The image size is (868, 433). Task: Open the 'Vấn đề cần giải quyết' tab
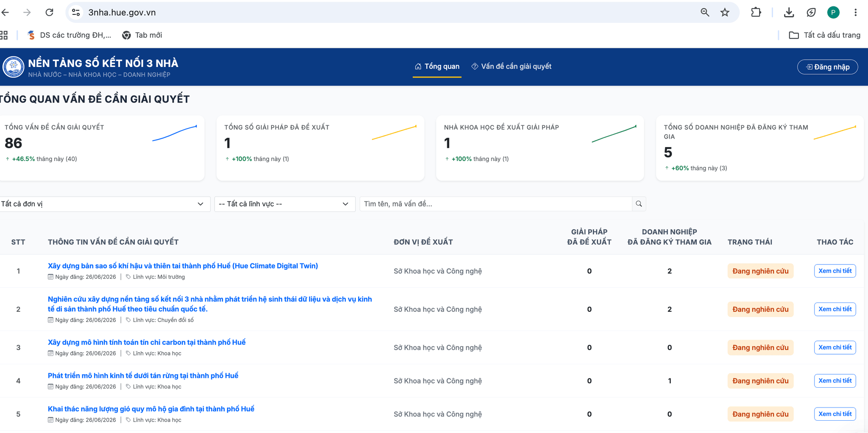click(512, 67)
